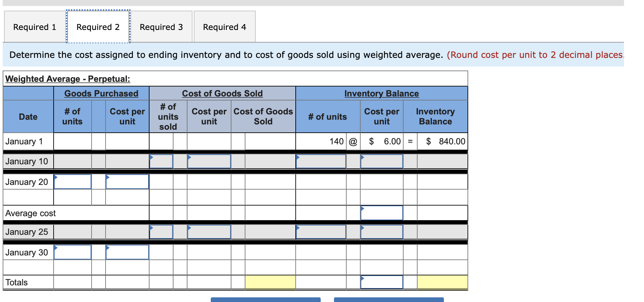Click Totals inventory cost per unit field

[x=382, y=282]
